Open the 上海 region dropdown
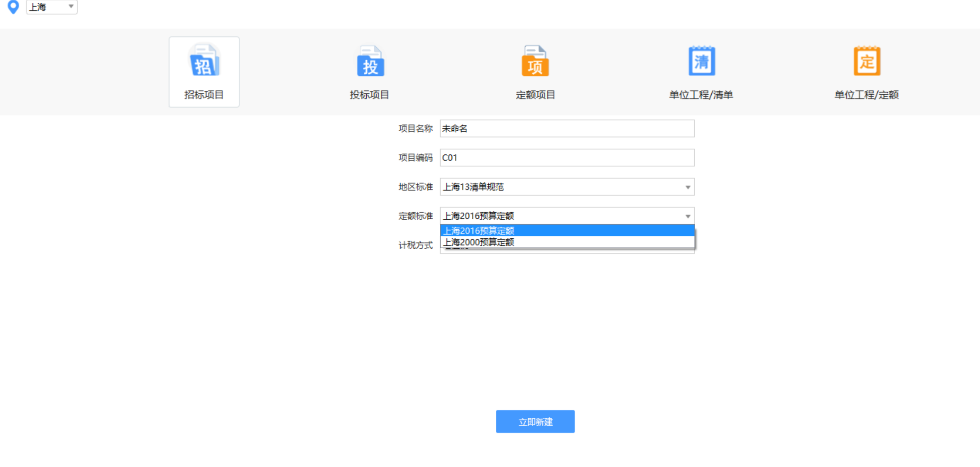980x467 pixels. click(52, 7)
